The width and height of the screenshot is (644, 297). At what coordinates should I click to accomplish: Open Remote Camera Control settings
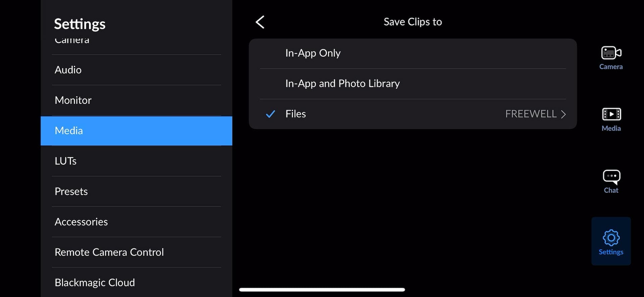pyautogui.click(x=109, y=252)
